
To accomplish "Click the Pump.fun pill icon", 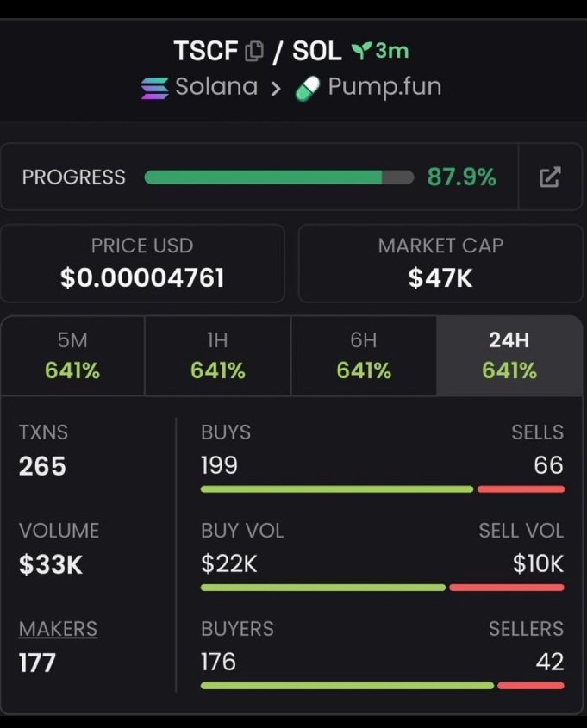I will (308, 88).
